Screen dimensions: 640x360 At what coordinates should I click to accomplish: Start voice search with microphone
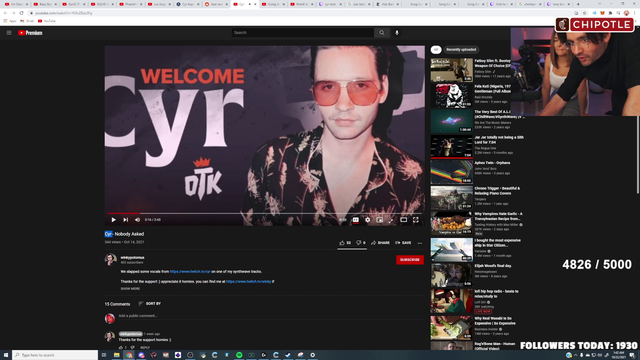point(397,33)
